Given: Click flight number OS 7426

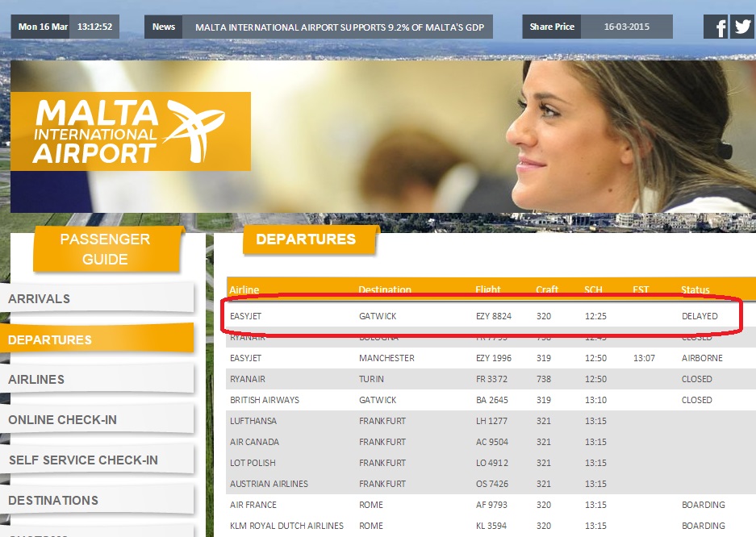Looking at the screenshot, I should [x=492, y=484].
